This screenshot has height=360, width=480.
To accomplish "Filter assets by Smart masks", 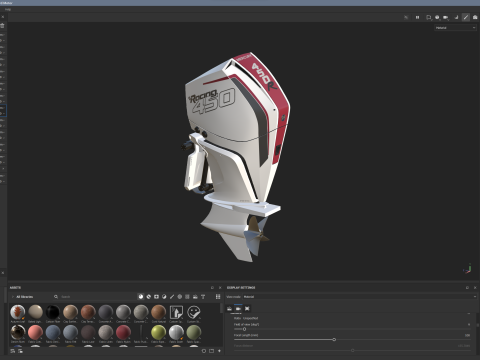I will (x=156, y=296).
